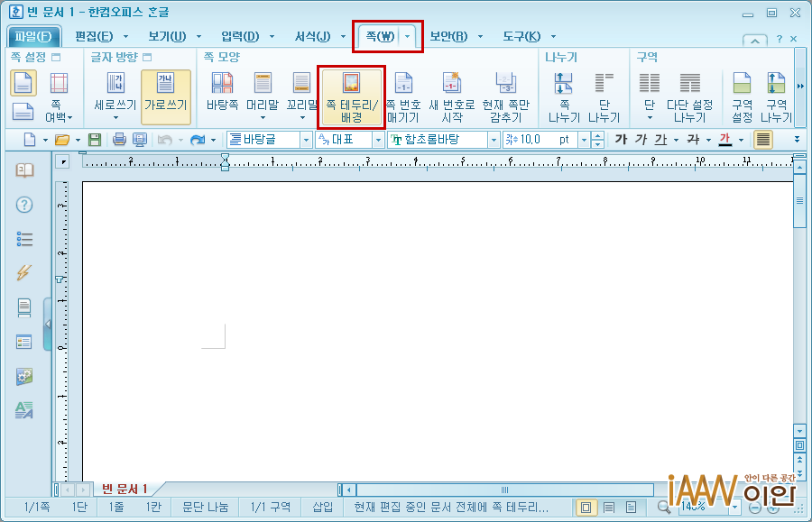The width and height of the screenshot is (812, 522).
Task: Select the 빈 문서 1 document tab
Action: point(125,489)
